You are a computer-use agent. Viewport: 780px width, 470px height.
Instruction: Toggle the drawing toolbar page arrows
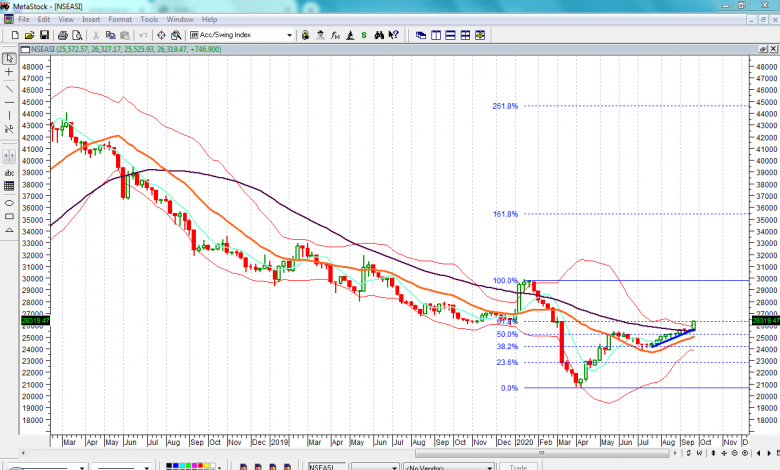9,156
